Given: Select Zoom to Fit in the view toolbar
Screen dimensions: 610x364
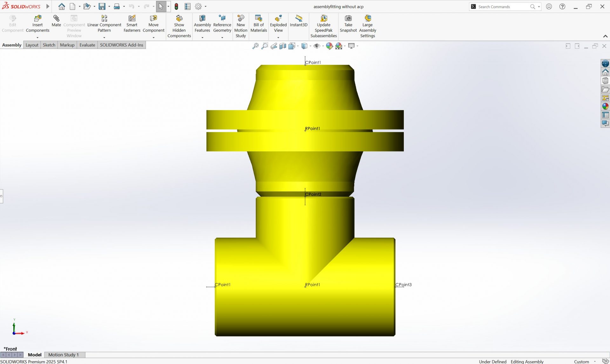Looking at the screenshot, I should coord(255,46).
